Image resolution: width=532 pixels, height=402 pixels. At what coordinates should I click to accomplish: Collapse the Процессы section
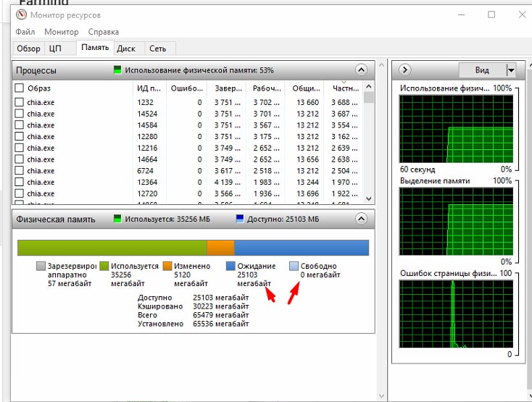coord(362,70)
